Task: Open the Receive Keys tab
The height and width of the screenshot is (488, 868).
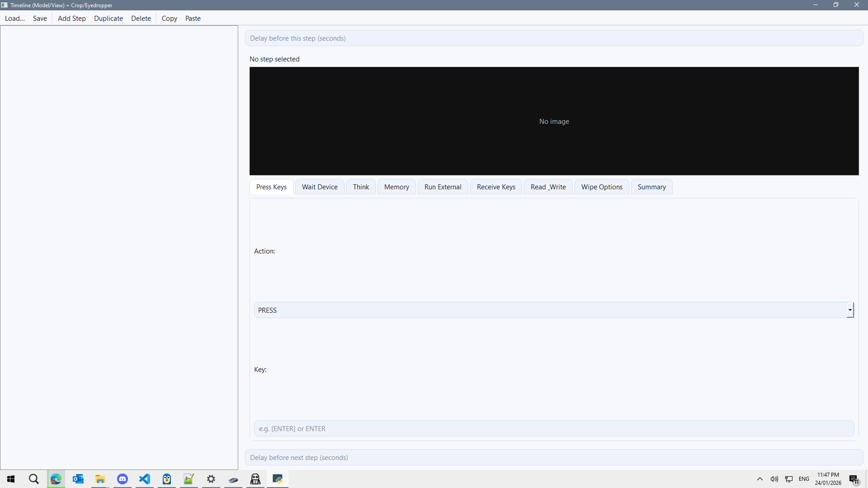Action: coord(496,187)
